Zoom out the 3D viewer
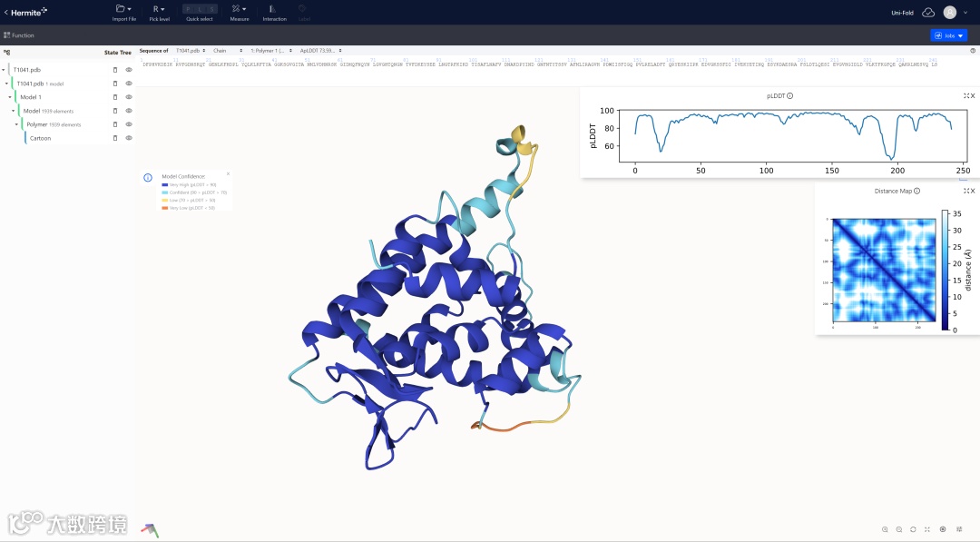Viewport: 980px width, 542px height. pos(899,529)
